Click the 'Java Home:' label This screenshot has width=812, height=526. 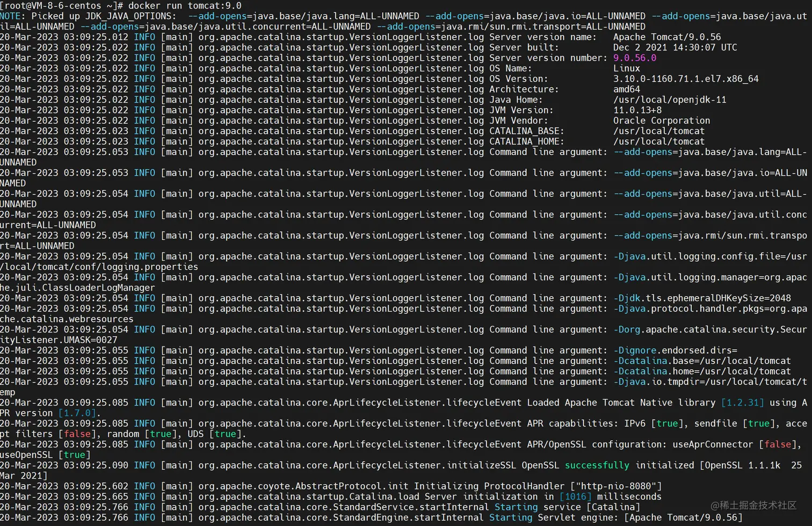(x=516, y=100)
